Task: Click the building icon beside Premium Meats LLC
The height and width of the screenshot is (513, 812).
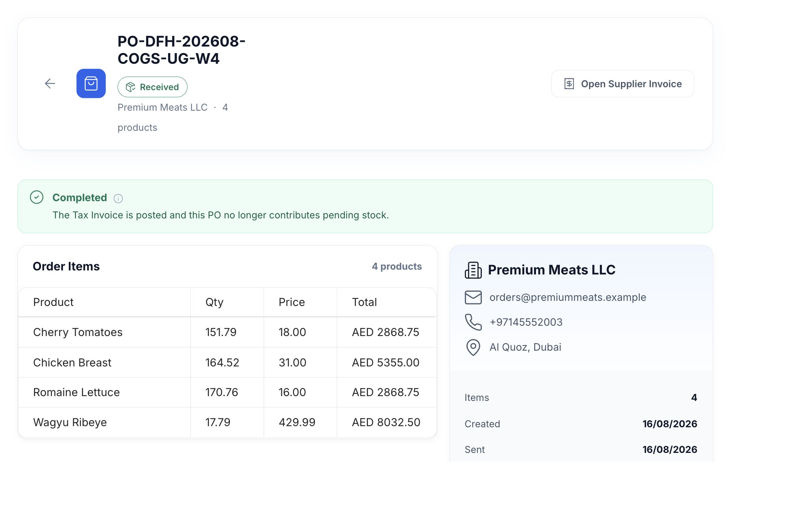Action: [473, 270]
